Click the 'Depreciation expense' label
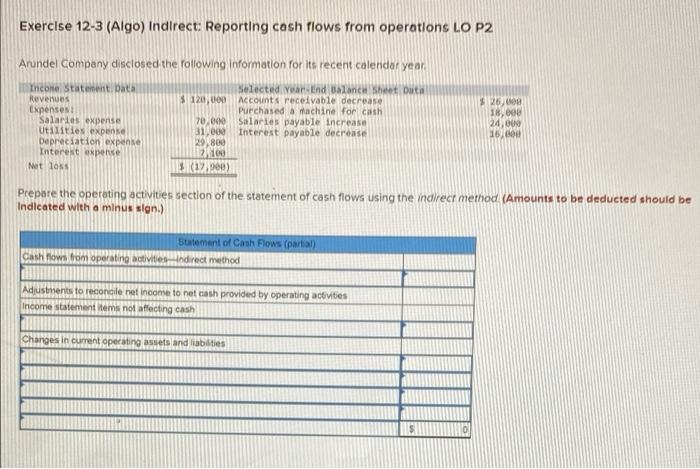The width and height of the screenshot is (700, 469). point(90,141)
